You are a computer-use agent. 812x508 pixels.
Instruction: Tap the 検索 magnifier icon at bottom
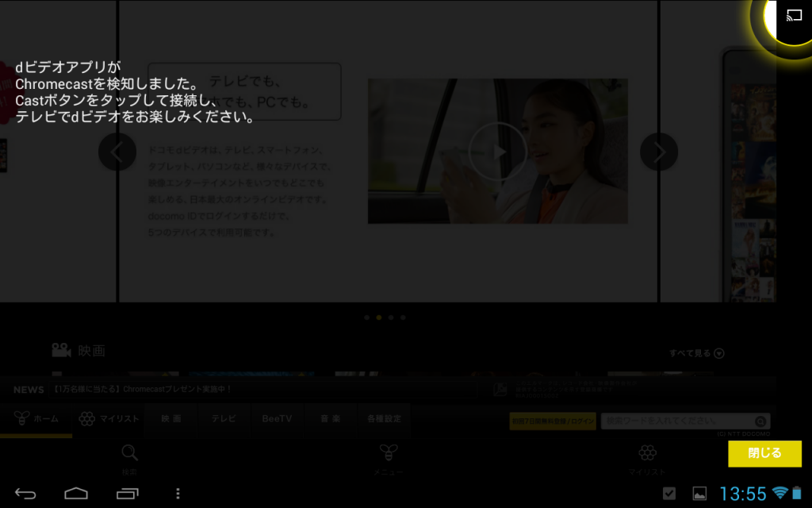tap(129, 453)
